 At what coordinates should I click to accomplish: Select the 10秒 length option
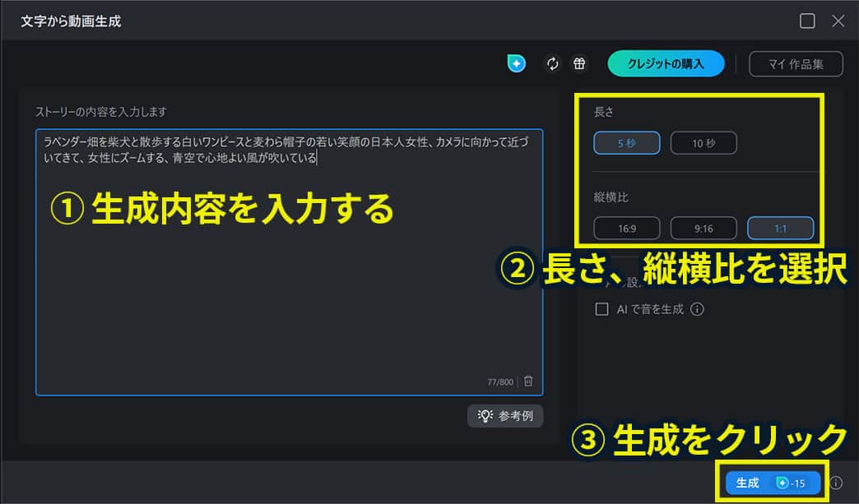(x=703, y=141)
